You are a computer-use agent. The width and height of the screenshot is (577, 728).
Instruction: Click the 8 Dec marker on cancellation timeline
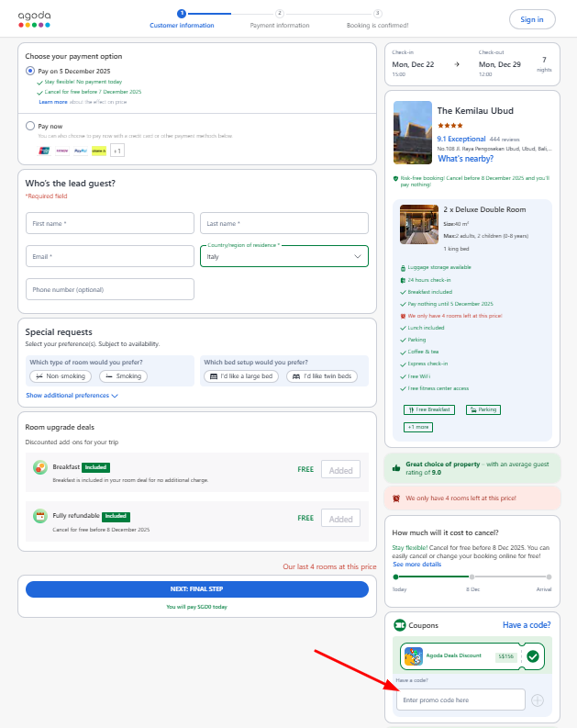[472, 577]
